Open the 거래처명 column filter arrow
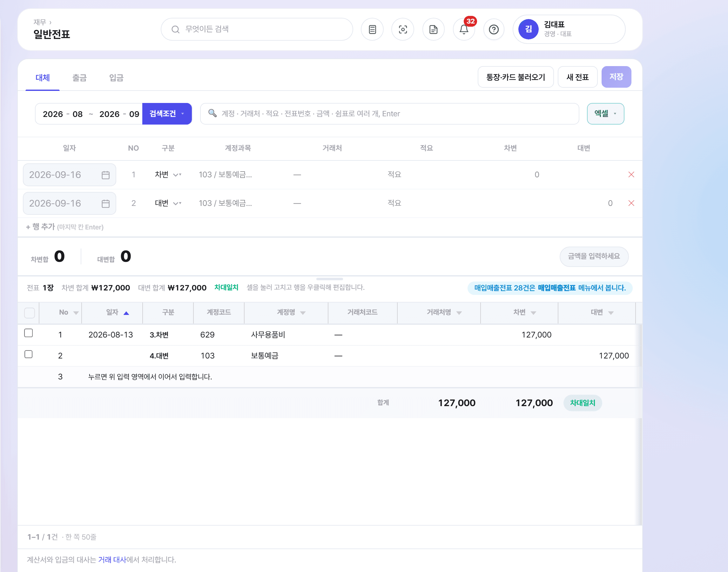This screenshot has width=728, height=572. (x=459, y=313)
